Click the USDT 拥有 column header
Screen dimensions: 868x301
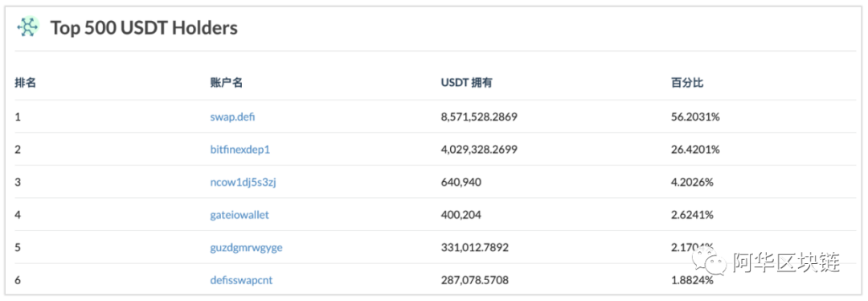coord(467,83)
